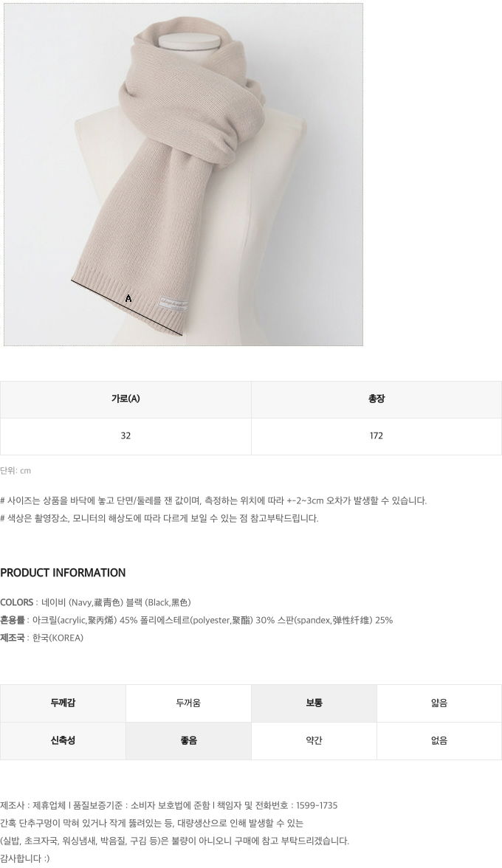Image resolution: width=502 pixels, height=868 pixels.
Task: Click the 신축성 row label
Action: coord(63,741)
